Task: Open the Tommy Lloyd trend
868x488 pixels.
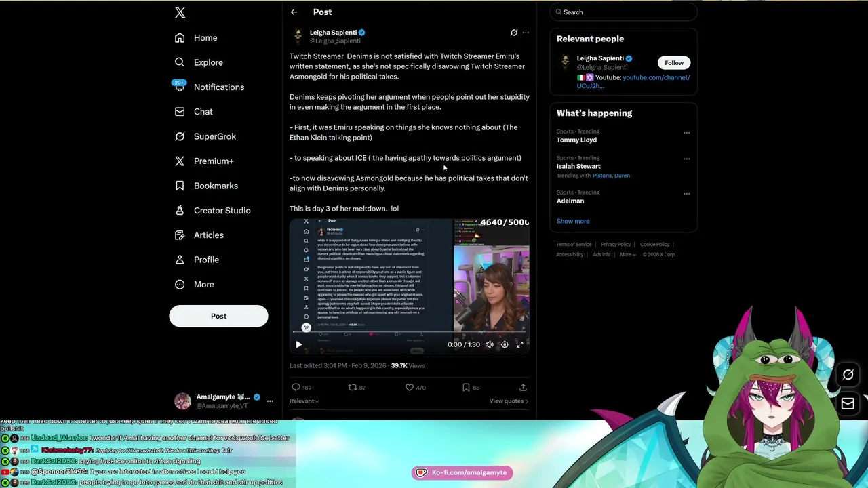Action: pyautogui.click(x=576, y=140)
